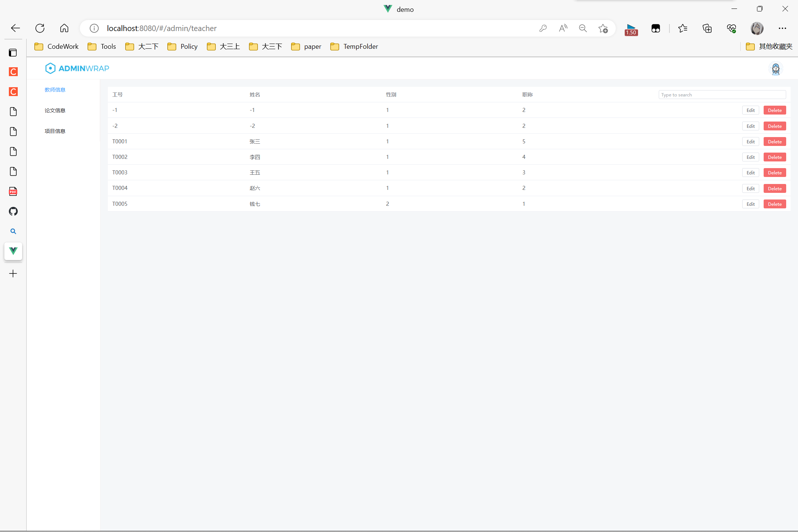798x532 pixels.
Task: Click the video speed 1.50 extension icon
Action: (631, 29)
